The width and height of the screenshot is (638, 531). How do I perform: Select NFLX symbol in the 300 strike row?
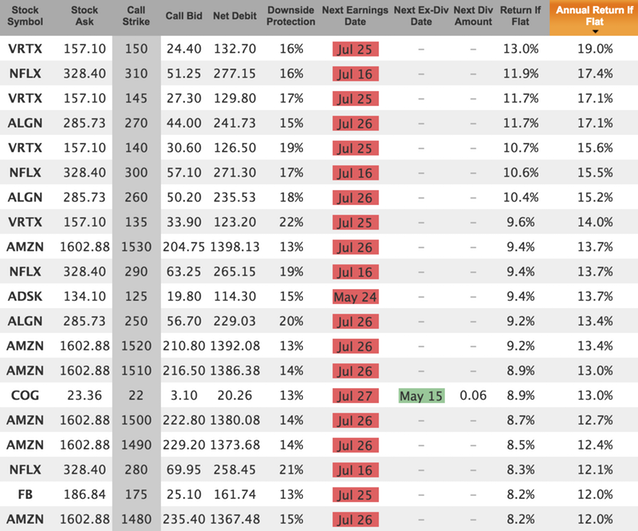pyautogui.click(x=25, y=173)
